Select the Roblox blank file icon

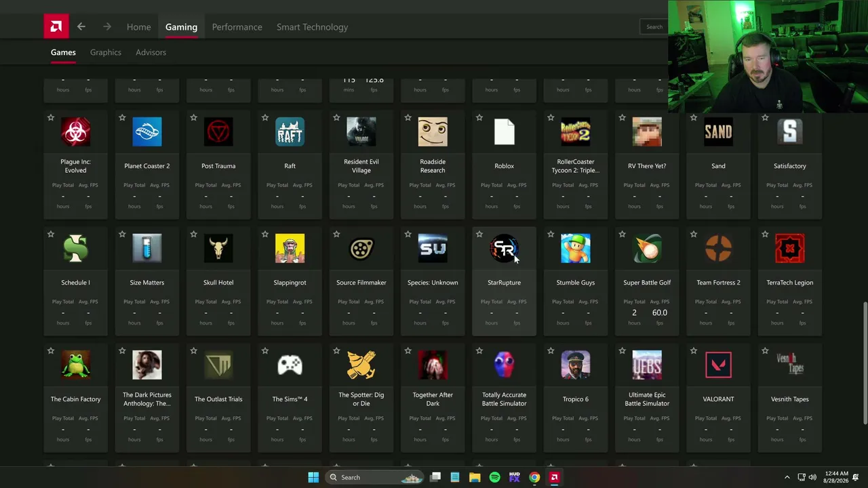504,131
